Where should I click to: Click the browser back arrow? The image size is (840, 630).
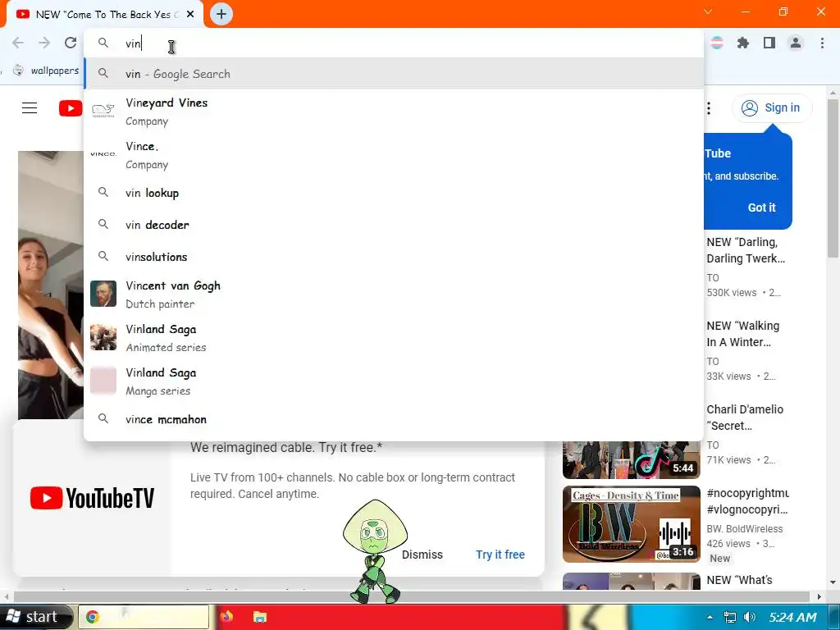pyautogui.click(x=18, y=43)
